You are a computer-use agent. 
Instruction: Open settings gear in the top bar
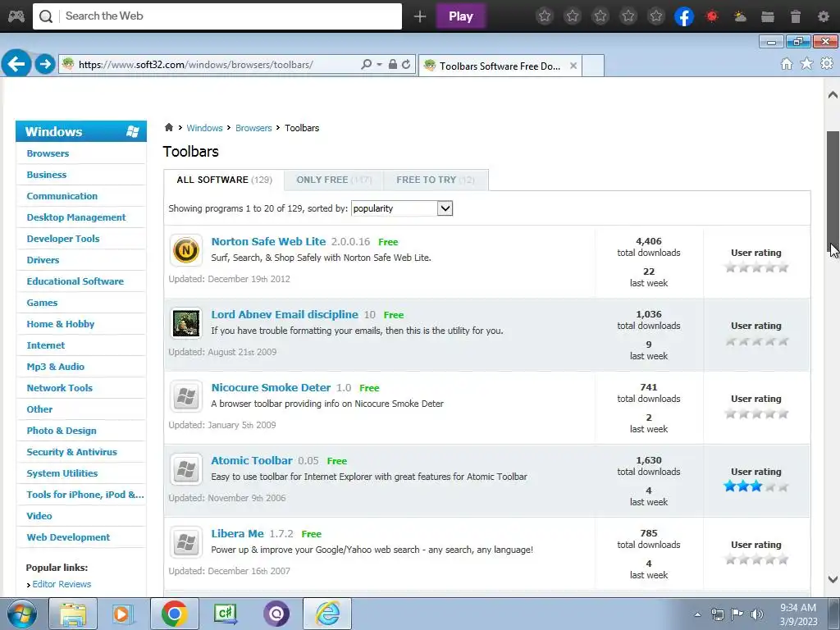824,16
